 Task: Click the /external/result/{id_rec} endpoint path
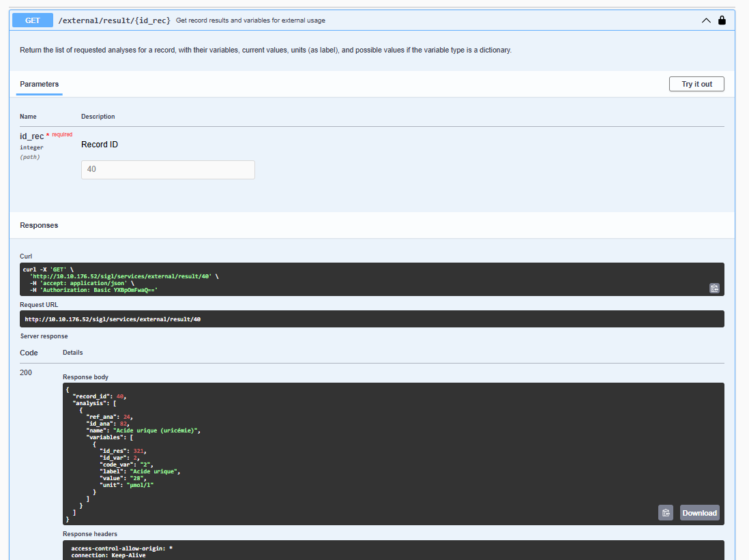(x=114, y=20)
